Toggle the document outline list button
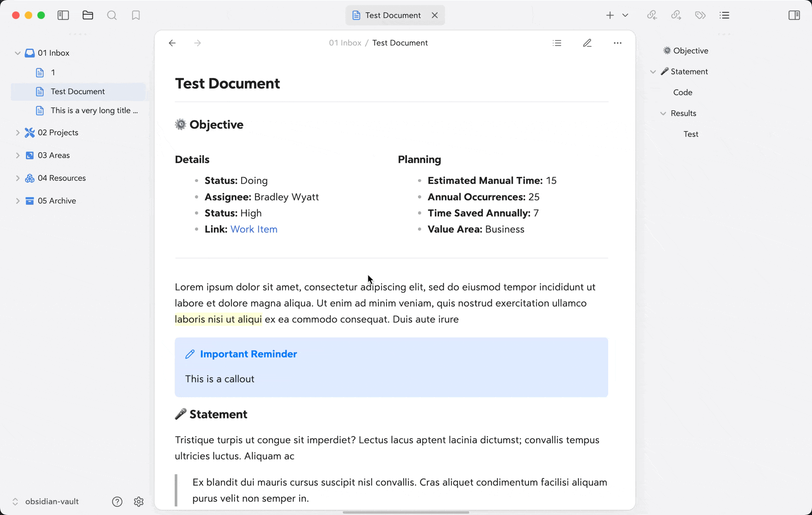This screenshot has width=812, height=515. click(557, 43)
